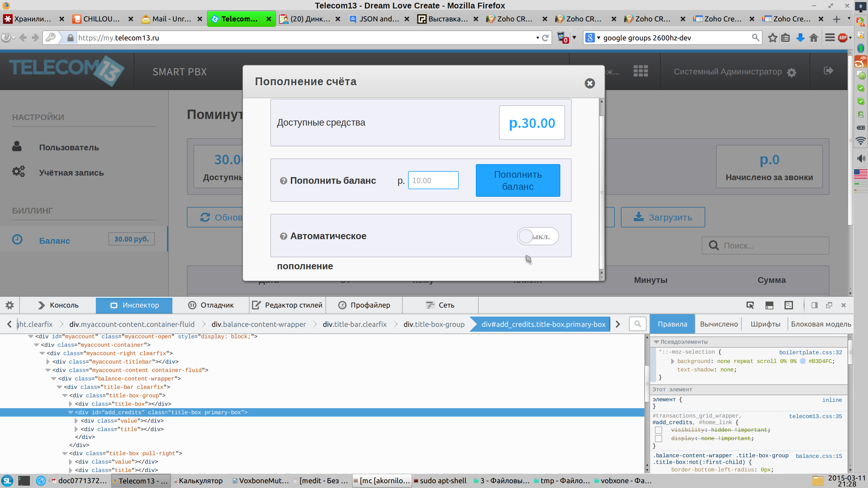Open the Сеть devtools tab

point(440,305)
